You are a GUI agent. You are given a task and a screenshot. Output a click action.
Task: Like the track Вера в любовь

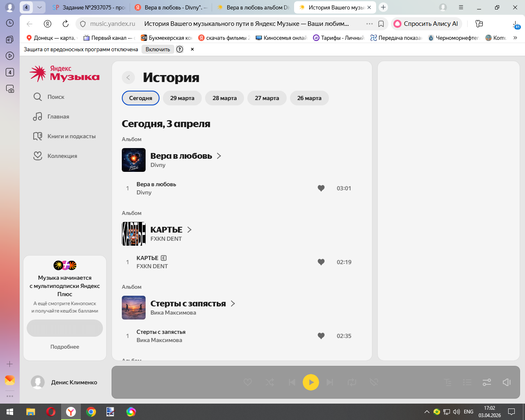(x=321, y=188)
